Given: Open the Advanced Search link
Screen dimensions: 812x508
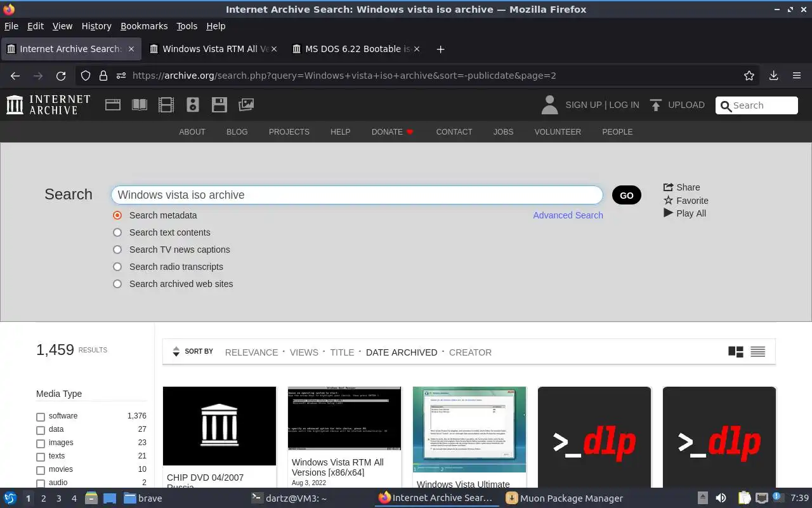Looking at the screenshot, I should pyautogui.click(x=568, y=215).
